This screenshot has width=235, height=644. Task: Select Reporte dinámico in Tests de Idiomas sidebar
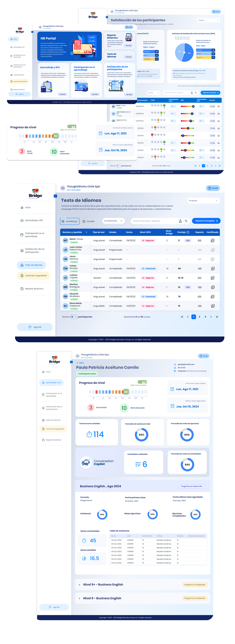coord(32,289)
